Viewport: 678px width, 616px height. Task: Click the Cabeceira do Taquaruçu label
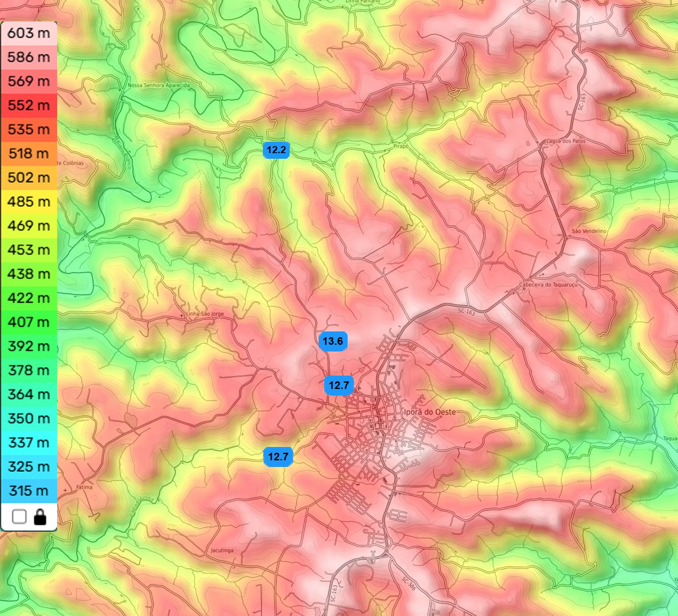[548, 285]
